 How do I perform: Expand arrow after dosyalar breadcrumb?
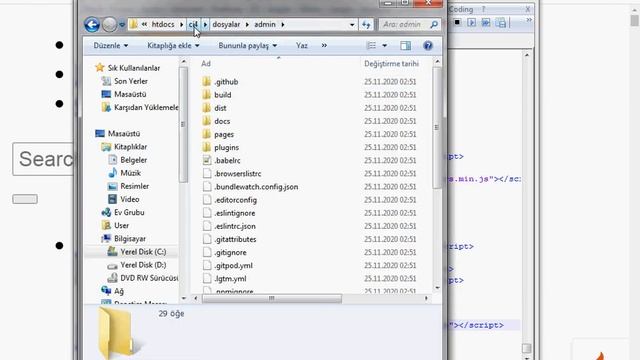coord(247,24)
